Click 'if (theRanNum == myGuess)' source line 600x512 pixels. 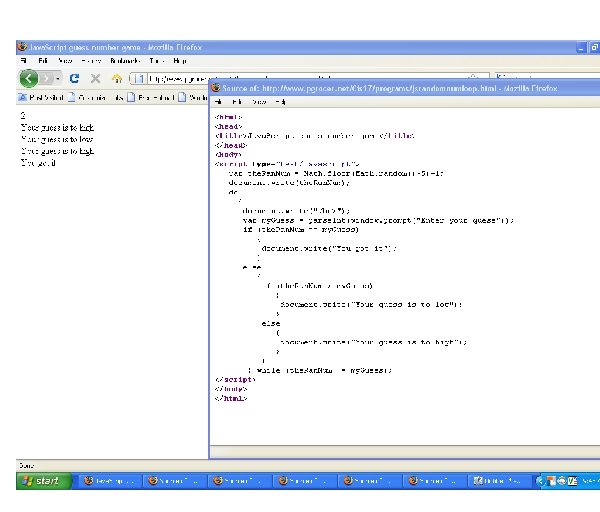[x=301, y=230]
